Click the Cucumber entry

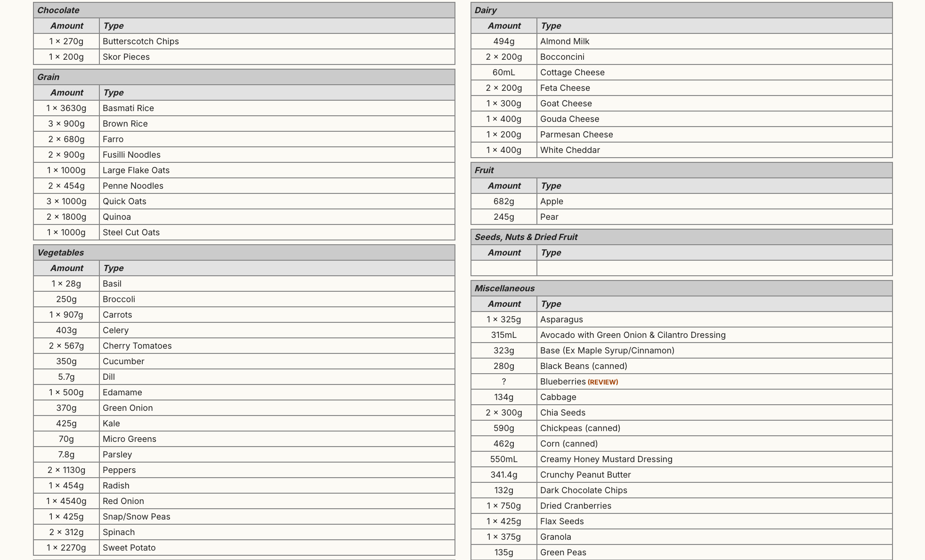click(244, 361)
